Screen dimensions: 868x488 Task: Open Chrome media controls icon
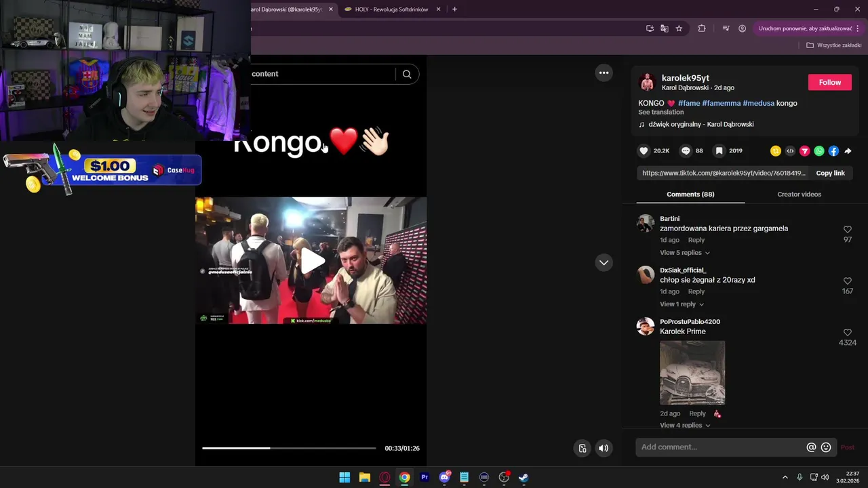726,28
